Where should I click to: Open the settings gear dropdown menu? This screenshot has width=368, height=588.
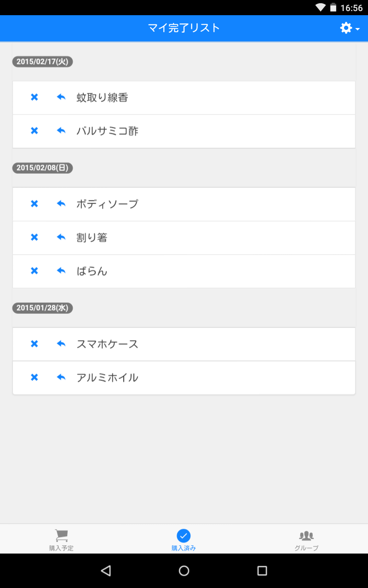click(349, 28)
